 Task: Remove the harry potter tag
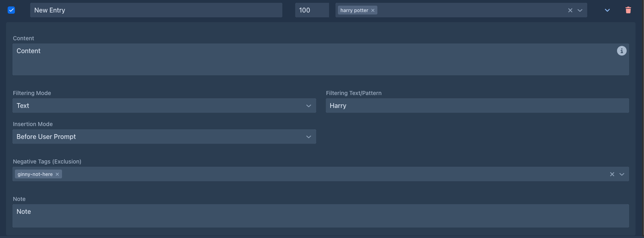(373, 10)
